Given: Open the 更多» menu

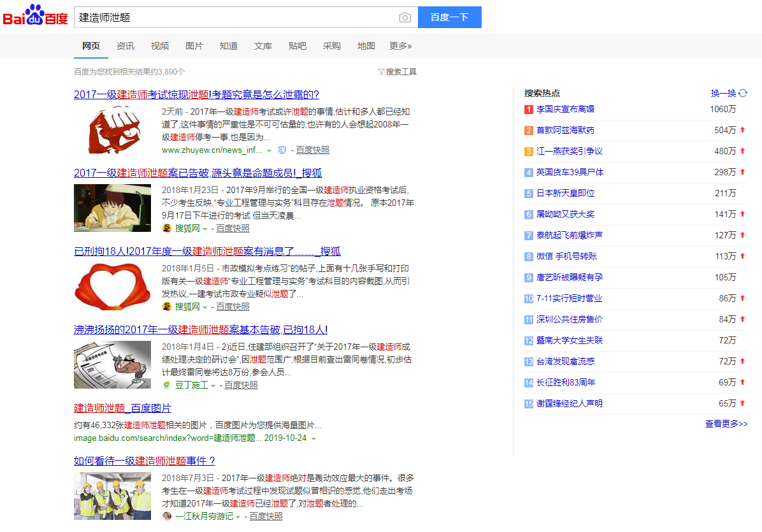Looking at the screenshot, I should [401, 46].
